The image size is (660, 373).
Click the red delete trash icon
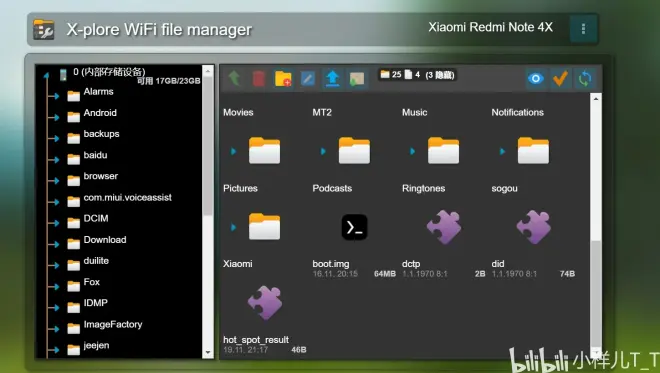tap(258, 79)
